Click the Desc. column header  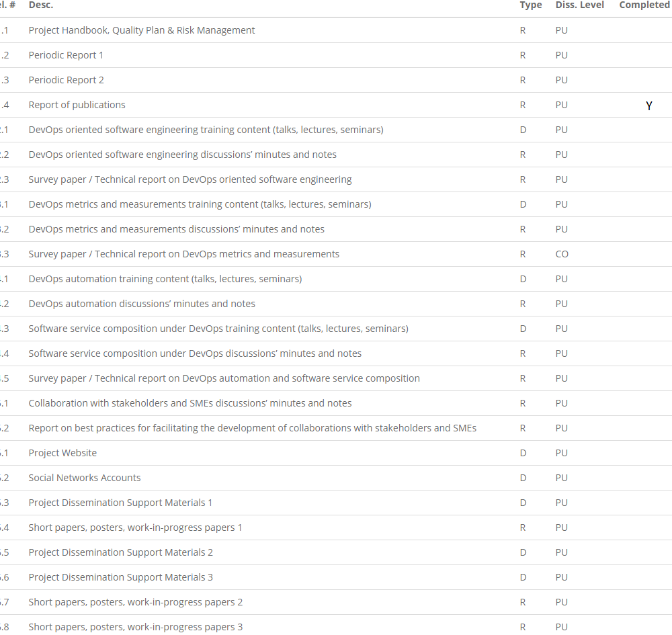point(41,5)
